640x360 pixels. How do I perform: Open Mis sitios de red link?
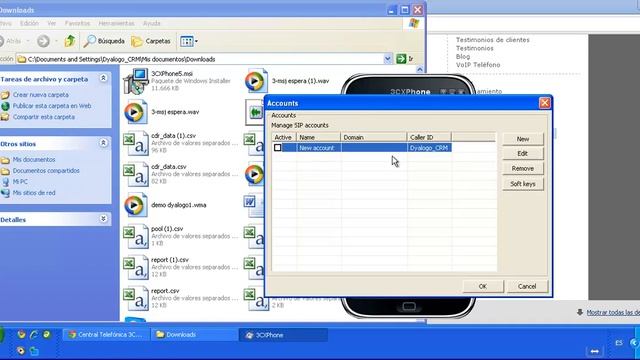click(x=34, y=193)
